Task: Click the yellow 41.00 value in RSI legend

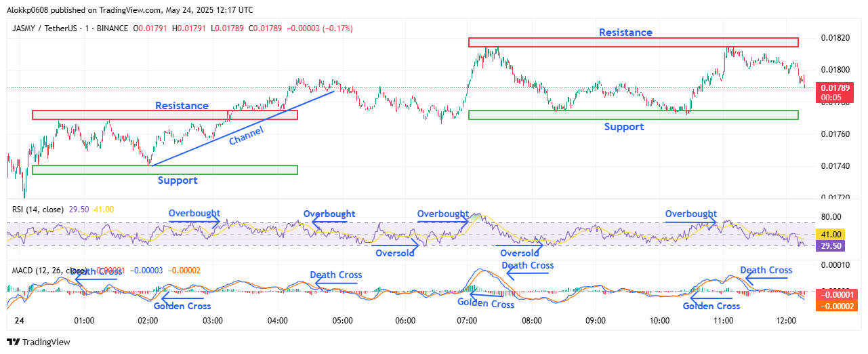Action: [x=103, y=210]
